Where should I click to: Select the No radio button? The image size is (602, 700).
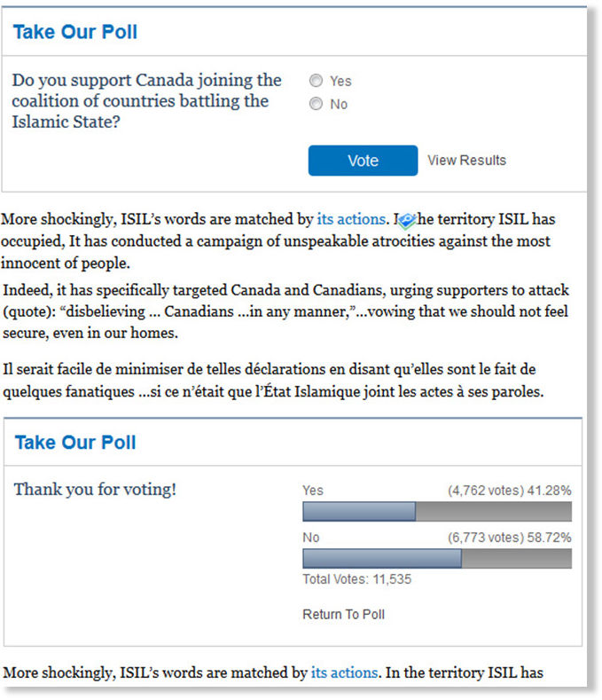pos(316,104)
